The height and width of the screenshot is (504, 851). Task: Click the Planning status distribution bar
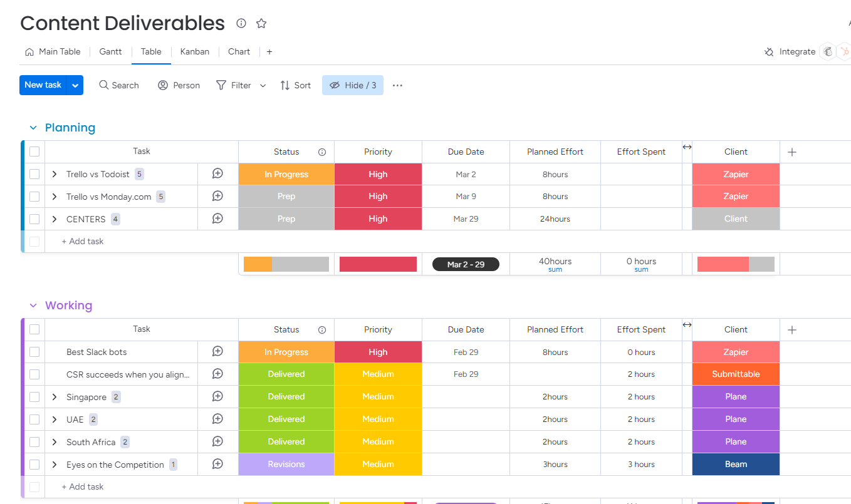[286, 264]
